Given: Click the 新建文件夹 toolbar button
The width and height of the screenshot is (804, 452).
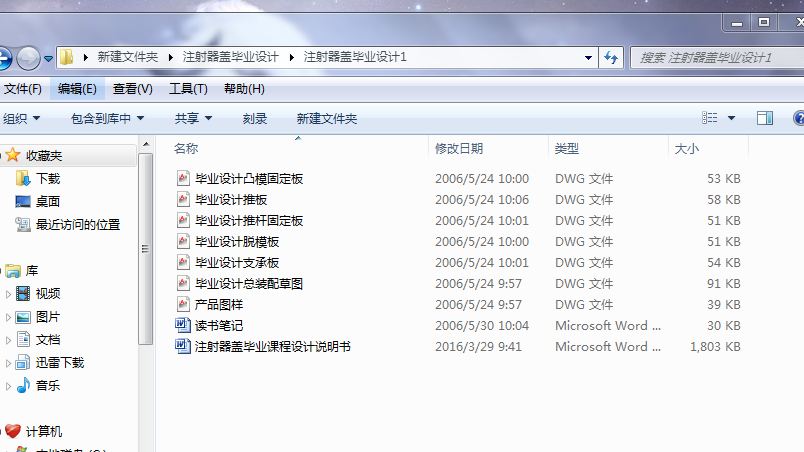Looking at the screenshot, I should (x=327, y=118).
